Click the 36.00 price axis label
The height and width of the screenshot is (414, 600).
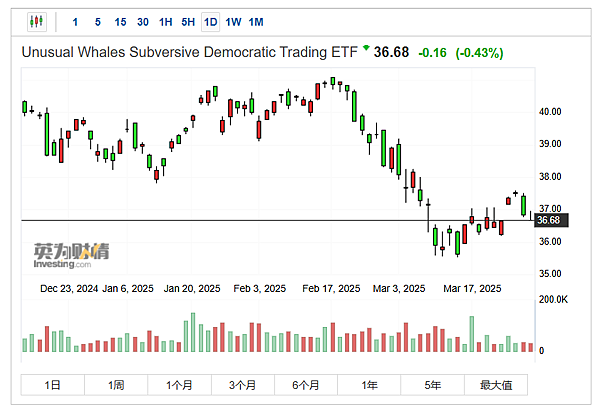550,241
